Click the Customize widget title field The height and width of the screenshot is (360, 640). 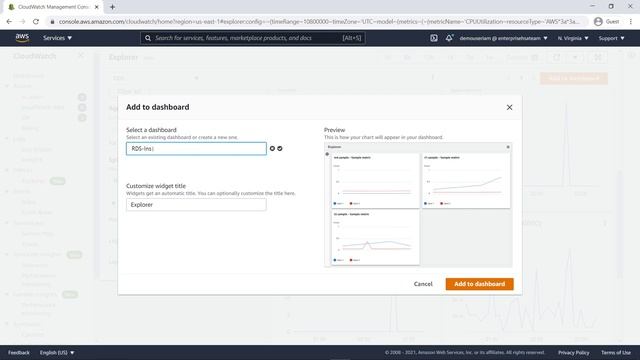(196, 204)
